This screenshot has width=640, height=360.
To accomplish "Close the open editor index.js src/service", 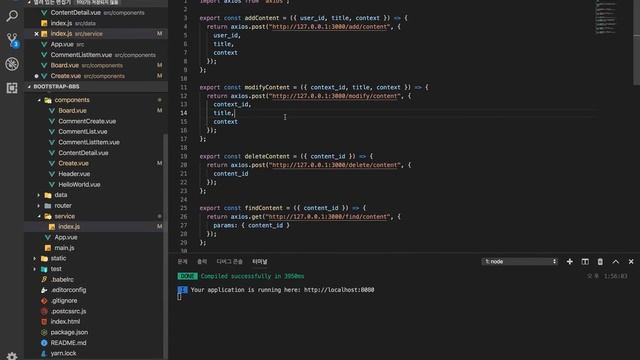I will pos(36,34).
